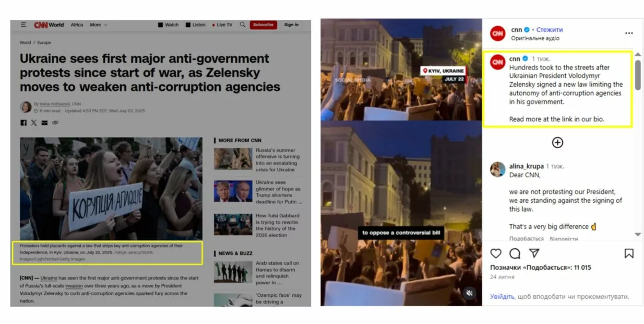
Task: Click scrollbar up arrow in comments
Action: (x=637, y=54)
